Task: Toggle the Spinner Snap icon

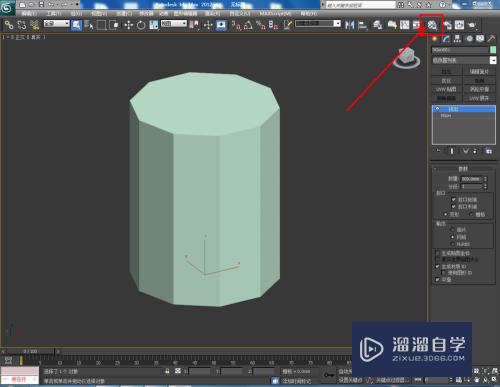Action: click(273, 25)
